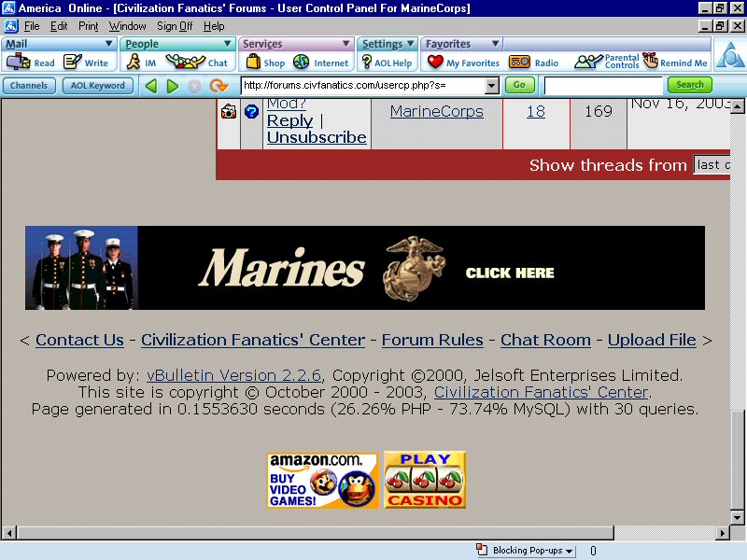Expand the Services toolbar dropdown
Screen dimensions: 747x560
pyautogui.click(x=346, y=44)
